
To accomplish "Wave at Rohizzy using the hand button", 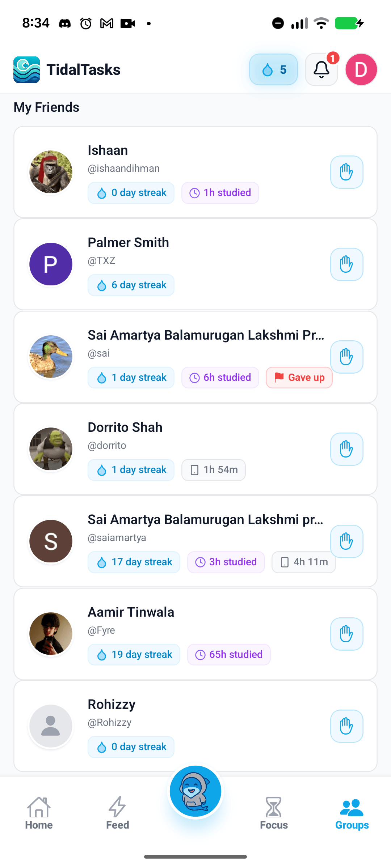I will (346, 726).
